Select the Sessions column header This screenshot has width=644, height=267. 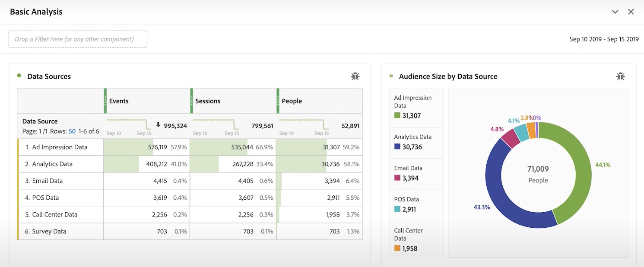click(208, 101)
